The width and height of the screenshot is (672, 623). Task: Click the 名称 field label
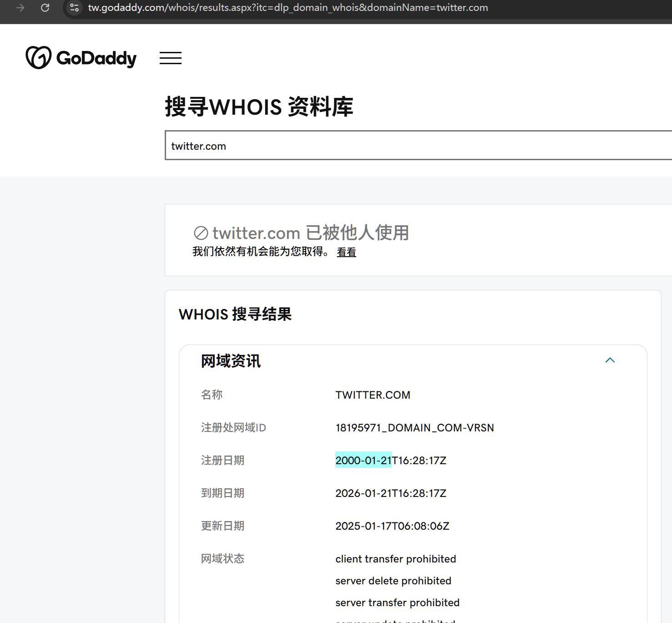212,395
